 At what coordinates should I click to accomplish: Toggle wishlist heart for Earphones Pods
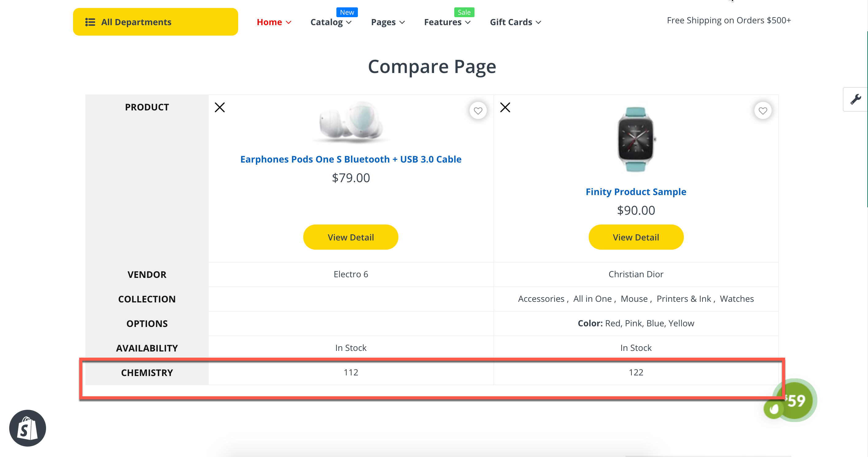478,111
